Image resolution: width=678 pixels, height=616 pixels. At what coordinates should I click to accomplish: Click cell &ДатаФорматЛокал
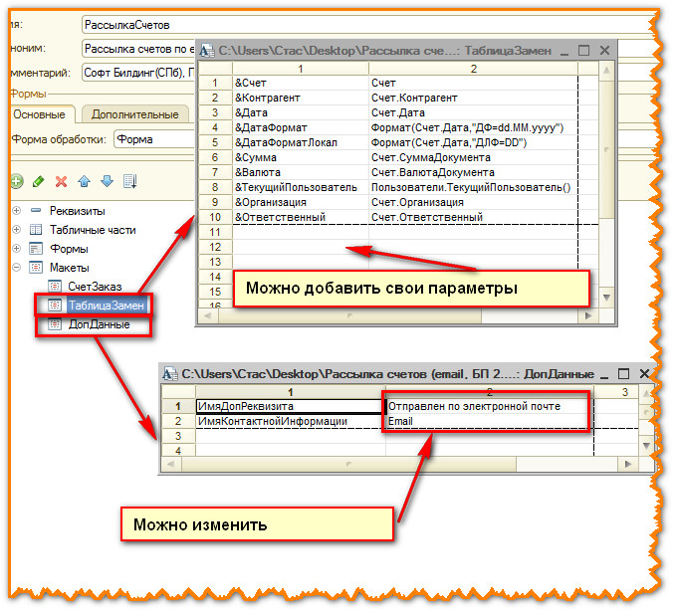coord(303,143)
